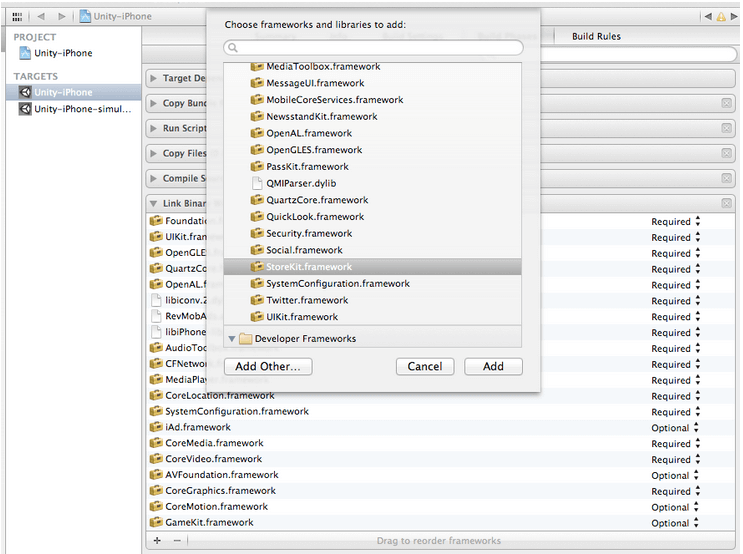The height and width of the screenshot is (554, 743).
Task: Select Security.framework in the list
Action: pos(372,234)
